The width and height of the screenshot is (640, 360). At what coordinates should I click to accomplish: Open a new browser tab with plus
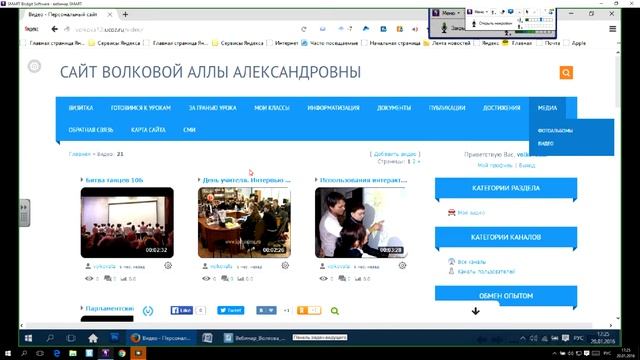(125, 14)
